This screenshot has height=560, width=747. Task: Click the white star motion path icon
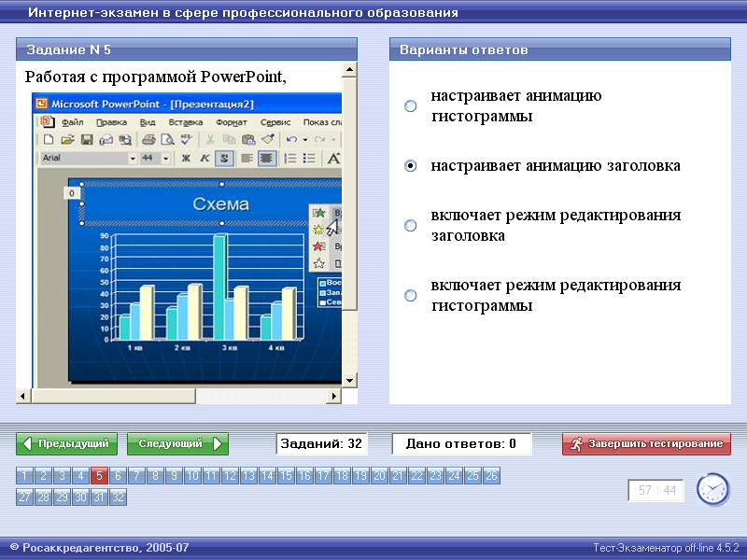(x=318, y=263)
